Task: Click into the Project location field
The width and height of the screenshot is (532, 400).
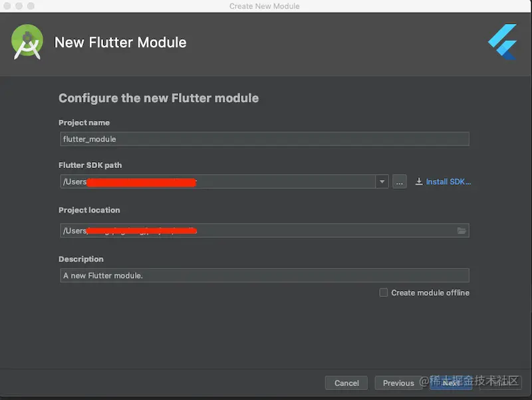Action: click(265, 231)
